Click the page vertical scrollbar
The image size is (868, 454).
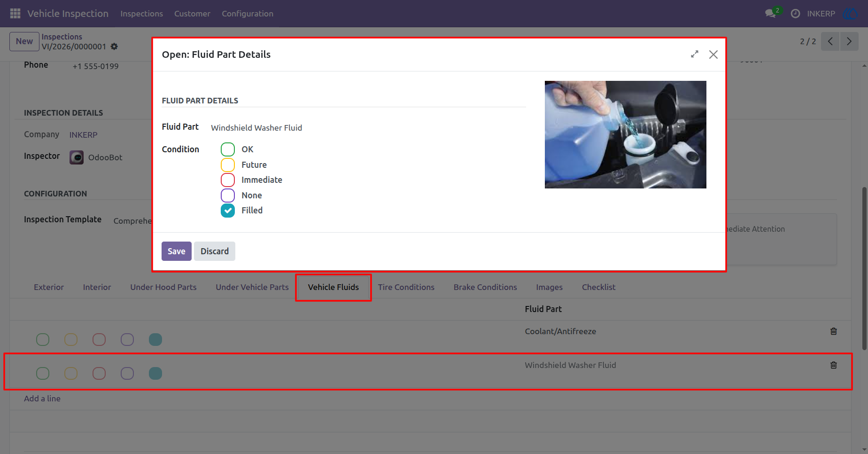pos(864,268)
